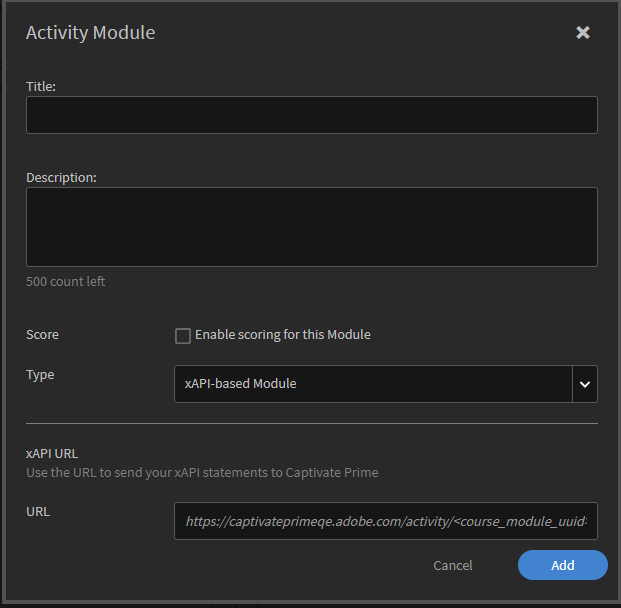The width and height of the screenshot is (621, 608).
Task: Click the 'URL' row label
Action: 38,512
